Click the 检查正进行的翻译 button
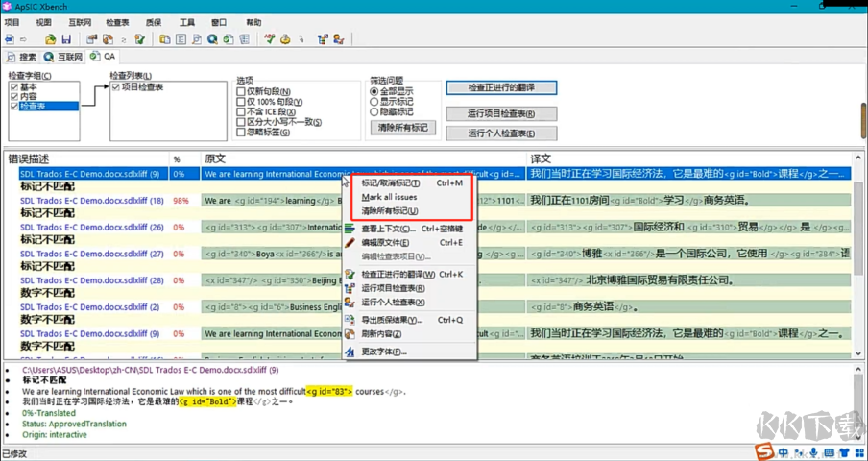 501,87
